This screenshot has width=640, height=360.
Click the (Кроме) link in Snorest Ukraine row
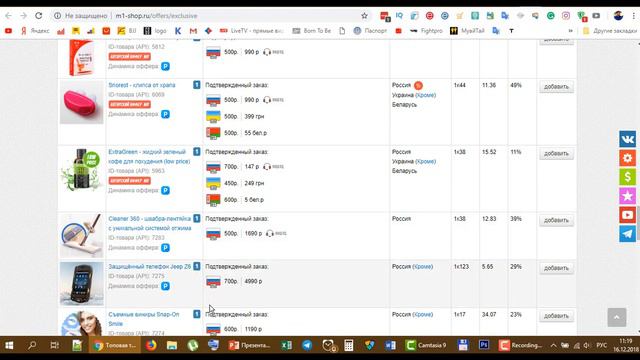(425, 95)
